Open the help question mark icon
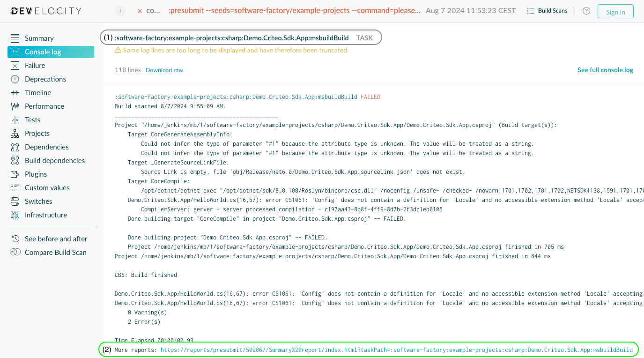Image resolution: width=644 pixels, height=358 pixels. coord(586,11)
